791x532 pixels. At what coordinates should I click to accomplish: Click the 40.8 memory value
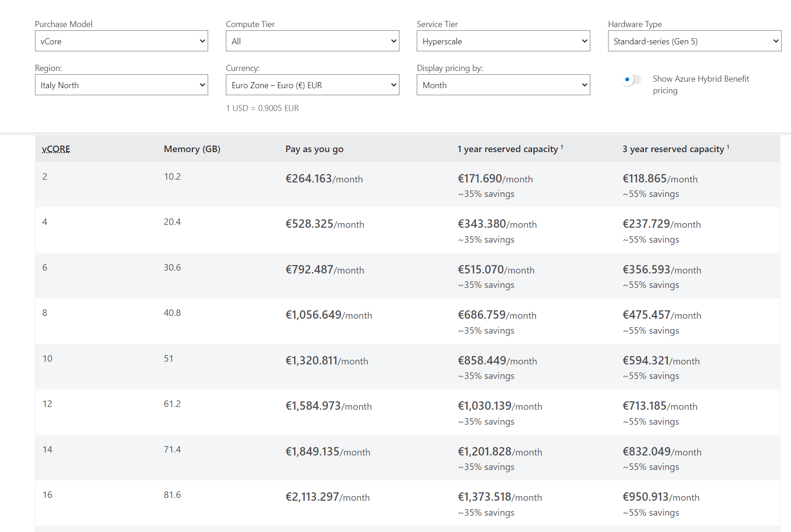point(172,313)
